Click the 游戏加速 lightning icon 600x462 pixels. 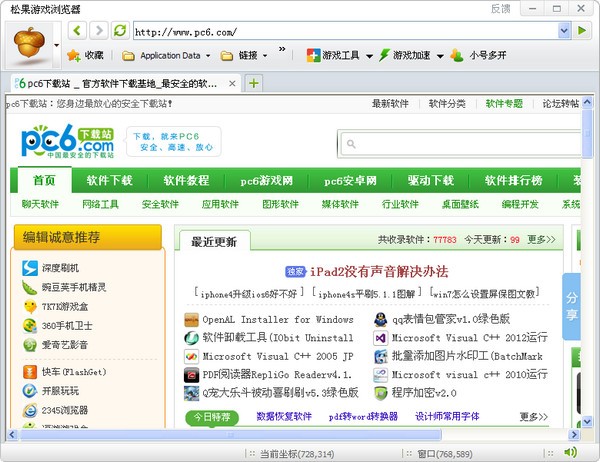pos(384,56)
